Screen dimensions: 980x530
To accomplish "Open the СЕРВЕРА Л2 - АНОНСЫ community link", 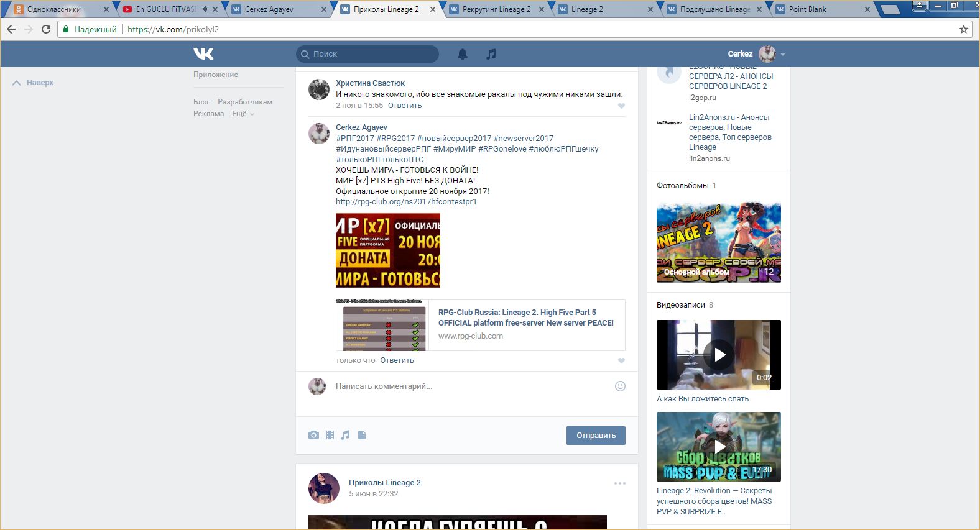I will pyautogui.click(x=731, y=76).
